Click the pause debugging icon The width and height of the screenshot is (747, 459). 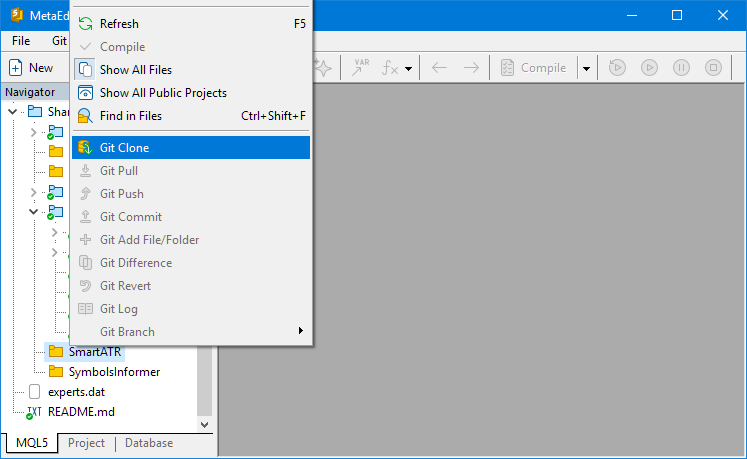click(681, 68)
